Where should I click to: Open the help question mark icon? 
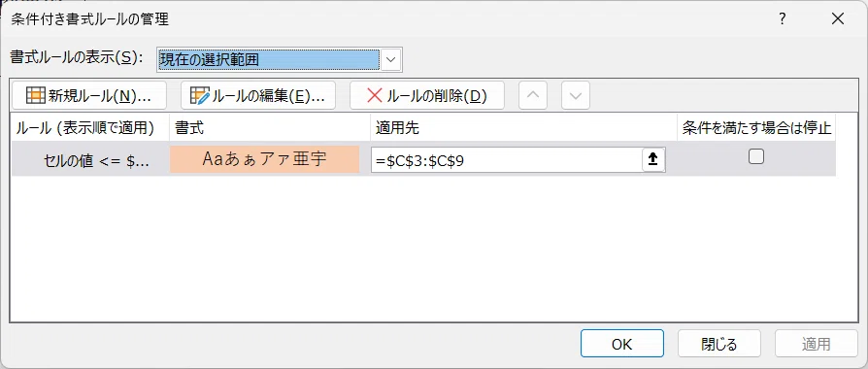(x=783, y=19)
